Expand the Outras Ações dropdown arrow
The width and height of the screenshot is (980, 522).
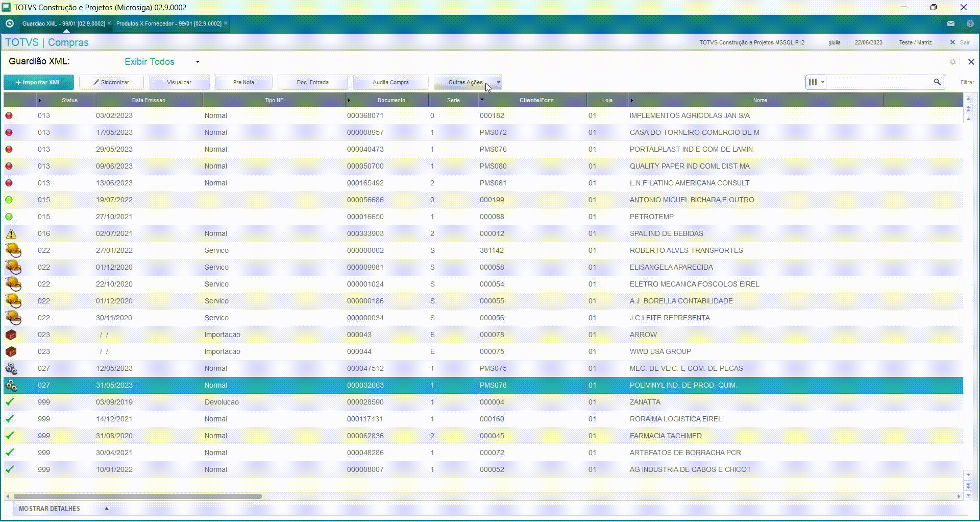(x=499, y=82)
